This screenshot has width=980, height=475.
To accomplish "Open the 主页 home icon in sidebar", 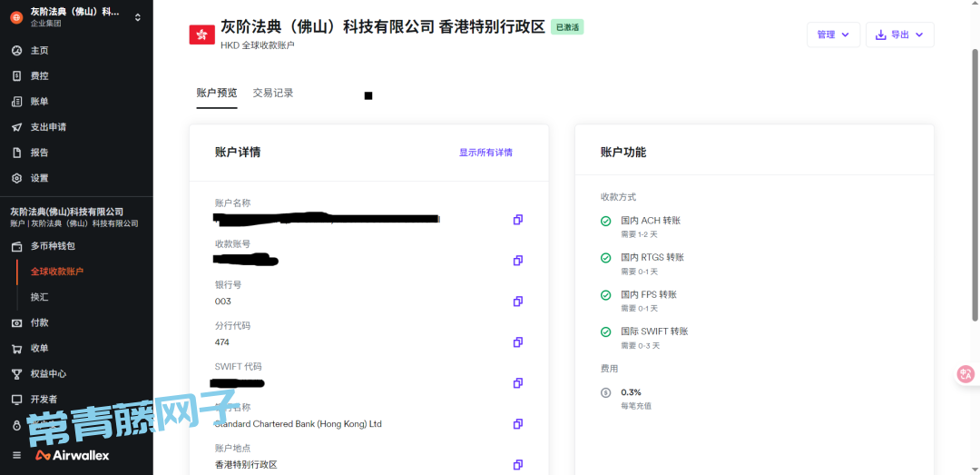I will coord(17,50).
